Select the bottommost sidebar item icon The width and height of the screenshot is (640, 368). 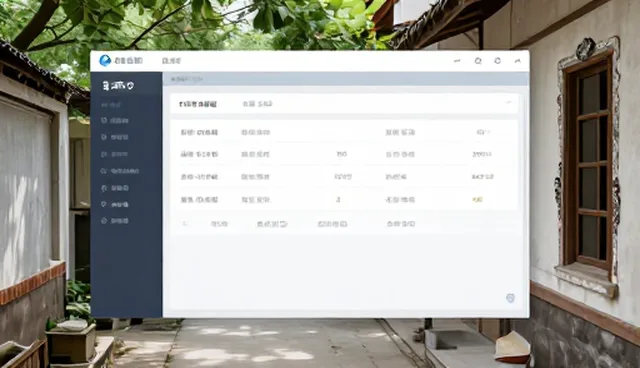click(x=104, y=221)
